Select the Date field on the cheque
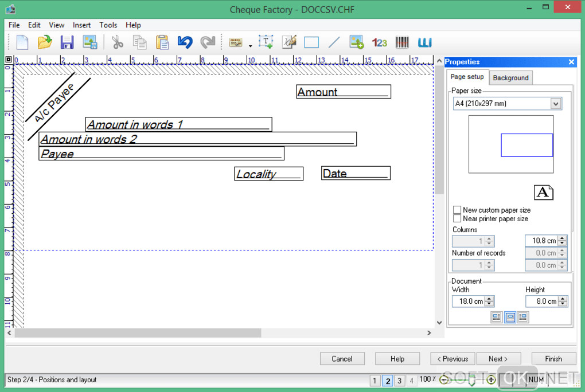The image size is (585, 392). [356, 174]
